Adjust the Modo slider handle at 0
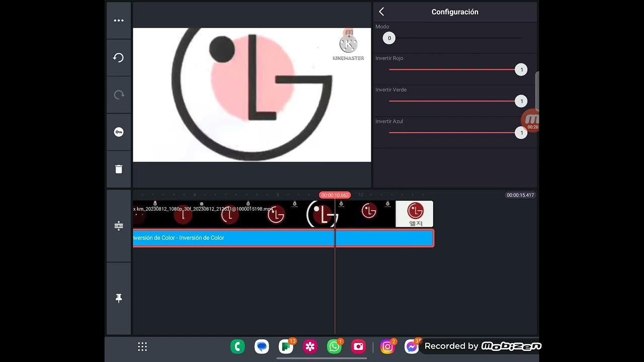644x362 pixels. pyautogui.click(x=389, y=38)
